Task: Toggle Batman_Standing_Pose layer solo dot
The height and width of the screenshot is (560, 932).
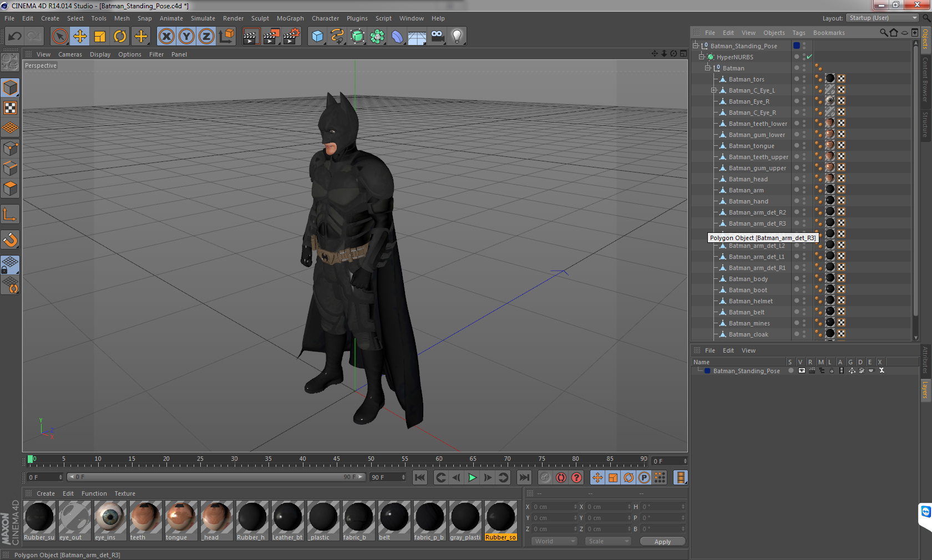Action: point(791,370)
